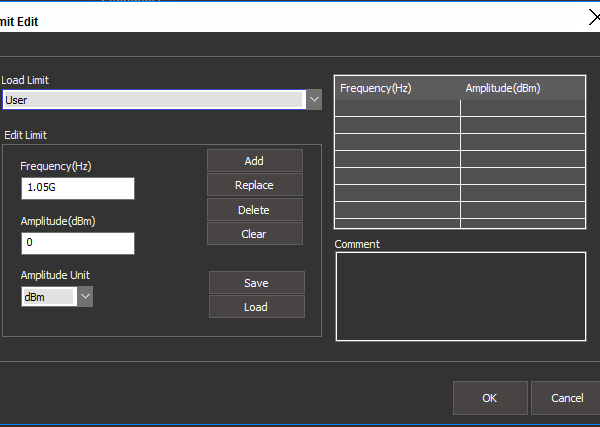Click the Delete button
Screen dimensions: 600x427
[x=254, y=210]
